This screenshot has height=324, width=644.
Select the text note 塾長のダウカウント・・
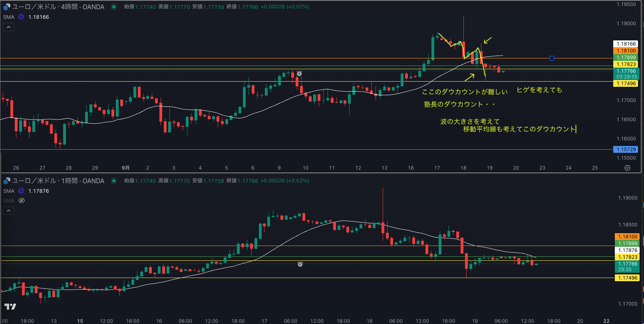pos(460,104)
